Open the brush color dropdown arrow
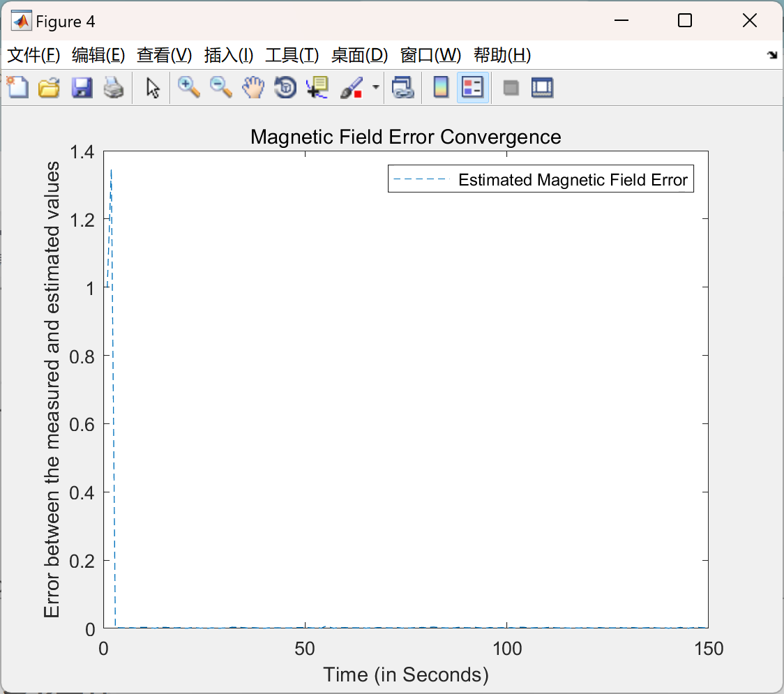Viewport: 784px width, 694px height. coord(375,87)
